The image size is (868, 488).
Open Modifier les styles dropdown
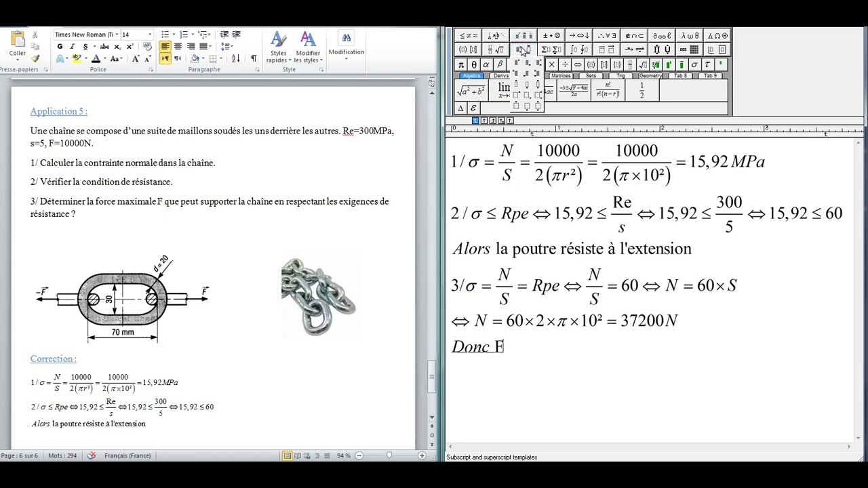tap(308, 48)
